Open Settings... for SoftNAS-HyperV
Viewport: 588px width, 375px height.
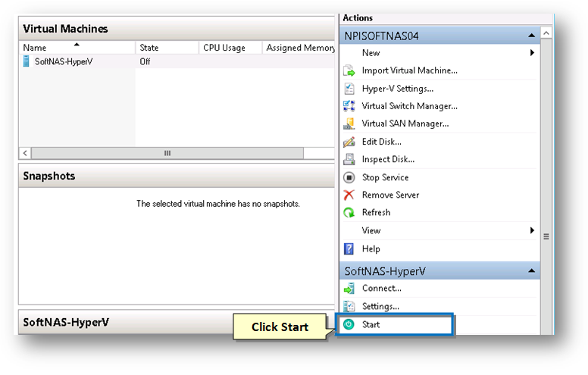pyautogui.click(x=380, y=306)
